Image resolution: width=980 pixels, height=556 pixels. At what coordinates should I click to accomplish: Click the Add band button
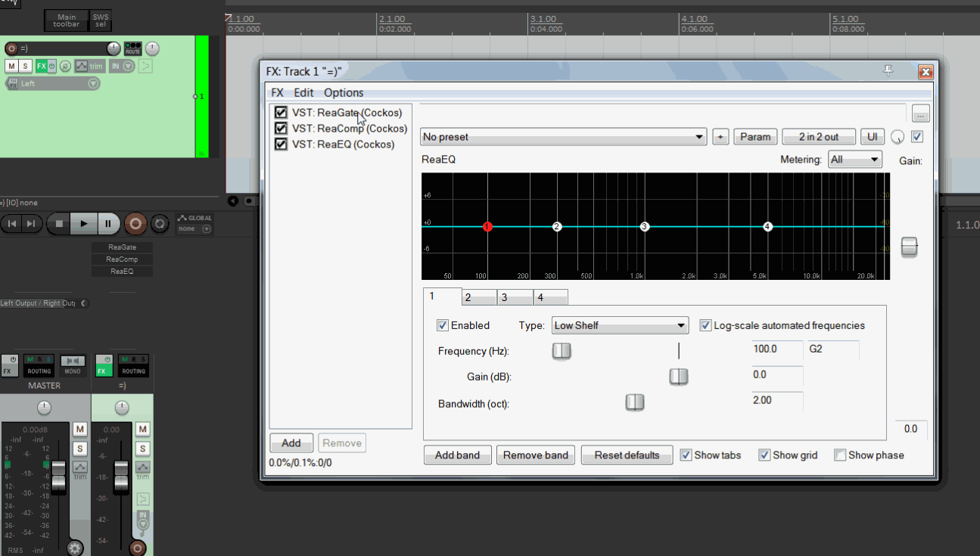[457, 455]
